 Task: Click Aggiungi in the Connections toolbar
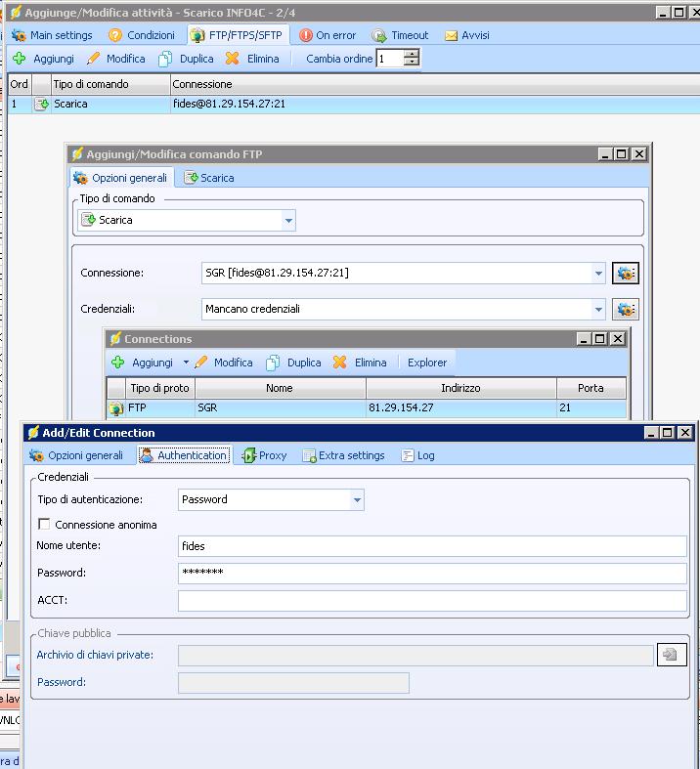pyautogui.click(x=143, y=363)
